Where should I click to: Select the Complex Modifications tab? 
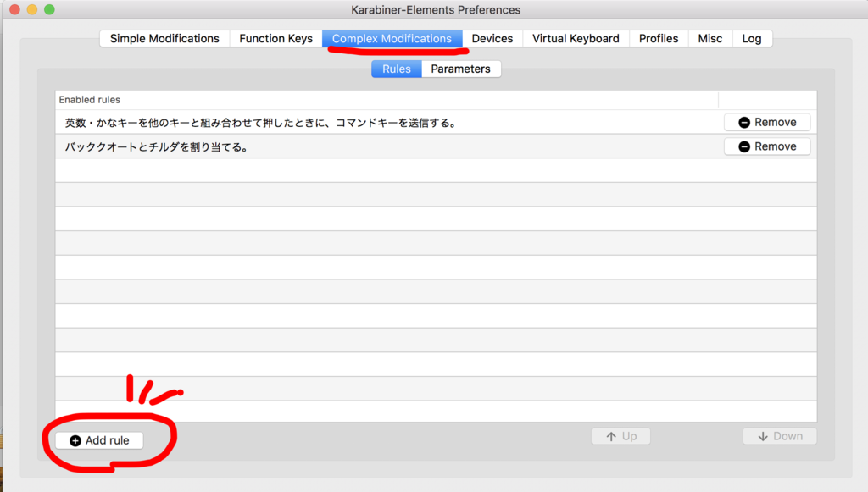[x=392, y=39]
